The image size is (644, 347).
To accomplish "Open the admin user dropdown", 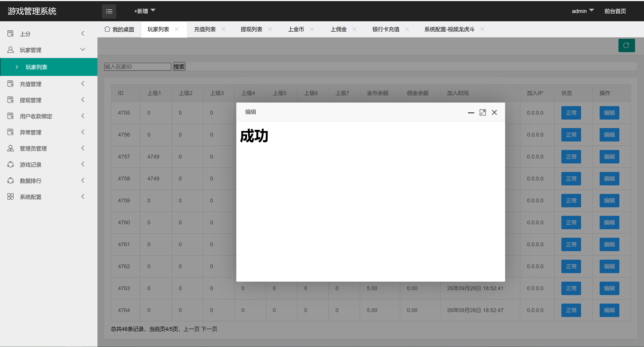I will pos(582,11).
